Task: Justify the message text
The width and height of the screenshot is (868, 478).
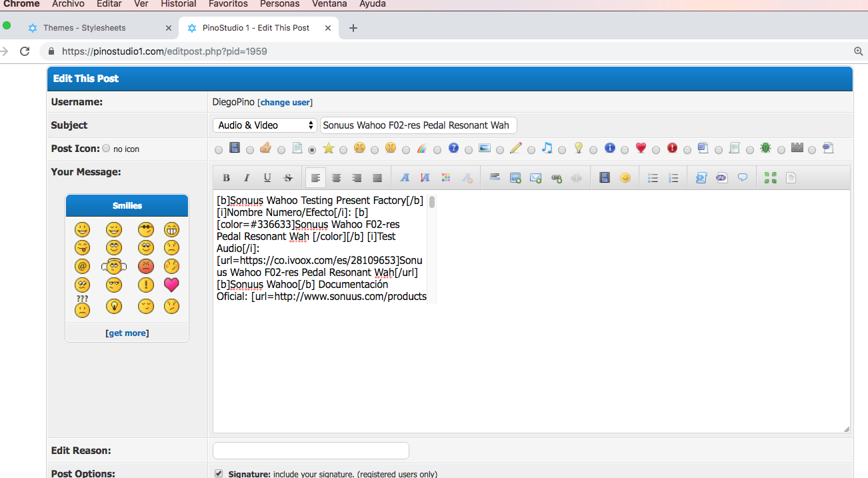Action: coord(377,178)
